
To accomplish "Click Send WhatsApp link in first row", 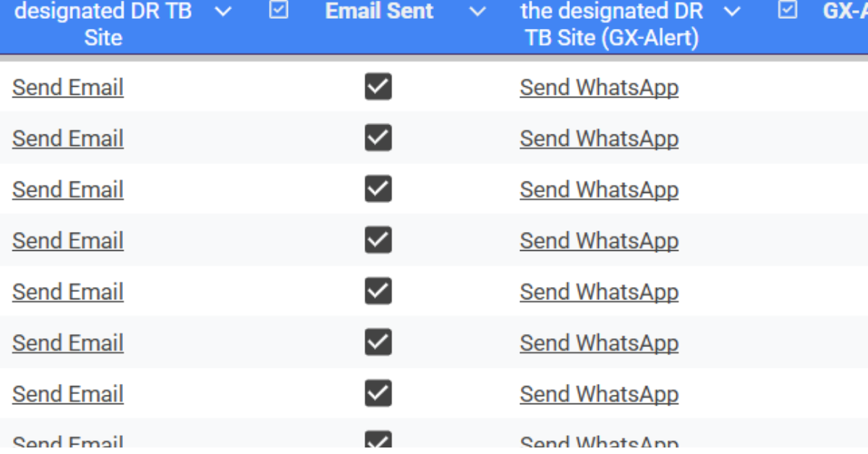I will pos(599,87).
